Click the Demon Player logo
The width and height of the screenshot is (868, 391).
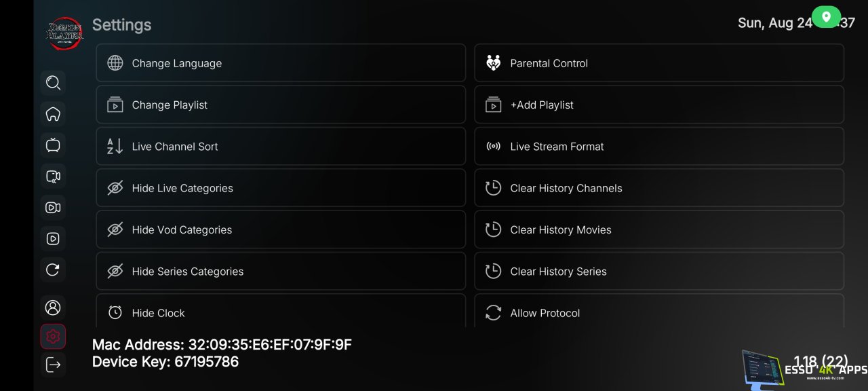coord(64,33)
